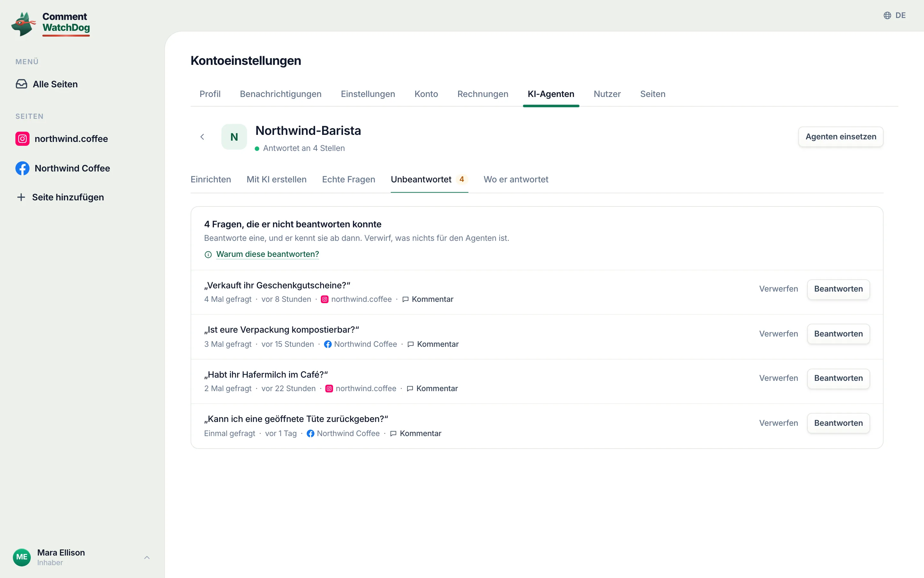
Task: Click comment icon in geöffnete Tüte row
Action: 393,433
